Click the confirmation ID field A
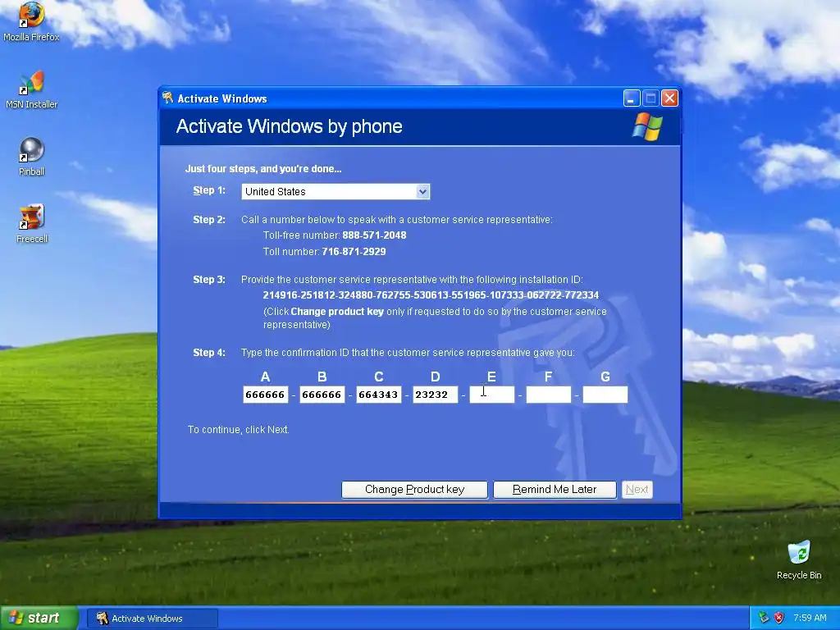Viewport: 840px width, 630px height. [265, 395]
